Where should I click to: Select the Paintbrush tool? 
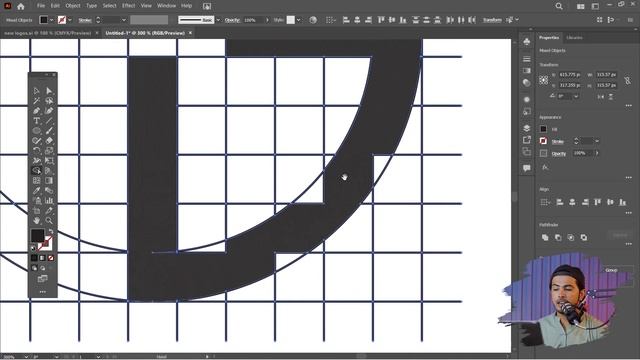pos(49,131)
